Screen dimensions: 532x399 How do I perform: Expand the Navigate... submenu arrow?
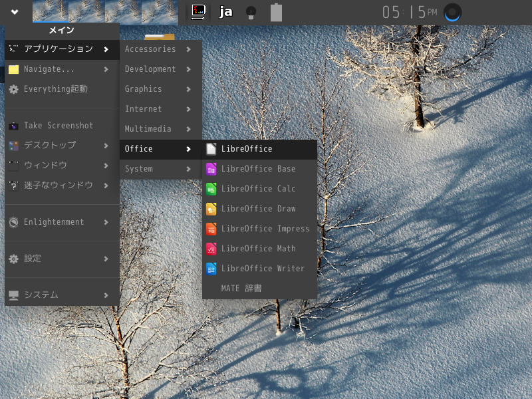(106, 70)
